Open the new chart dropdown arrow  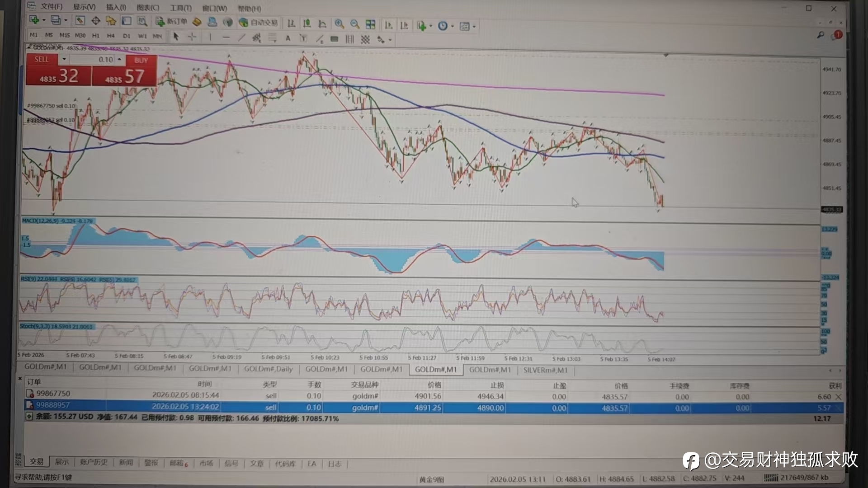44,20
